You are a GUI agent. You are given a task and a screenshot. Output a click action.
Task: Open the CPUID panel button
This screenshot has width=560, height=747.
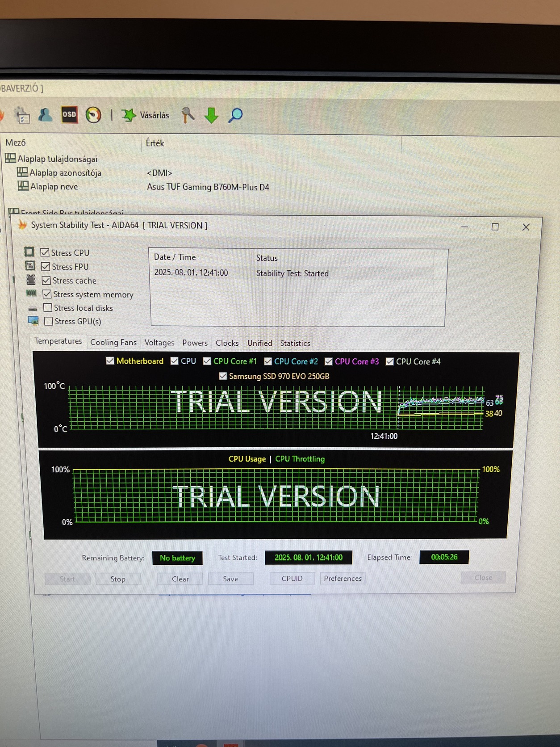click(x=292, y=578)
